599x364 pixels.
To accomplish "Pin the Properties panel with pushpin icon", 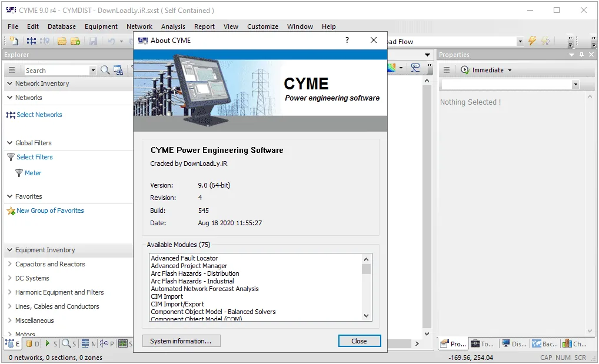I will tap(581, 55).
